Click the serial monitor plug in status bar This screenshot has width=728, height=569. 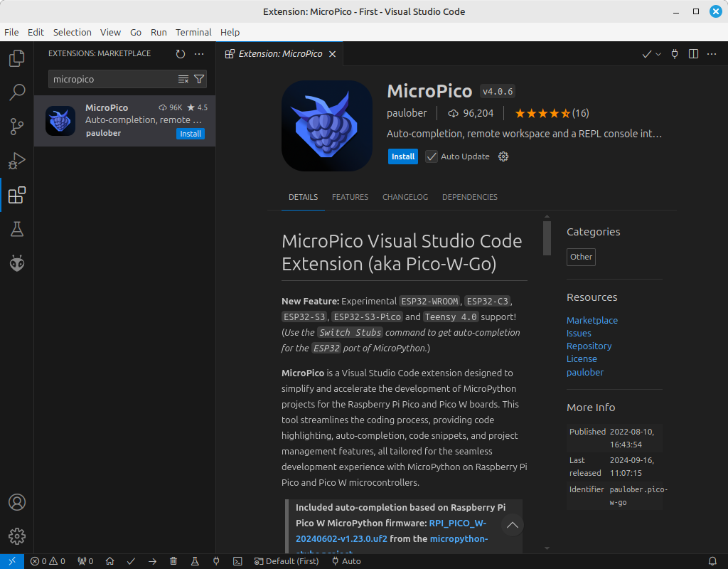click(x=216, y=561)
